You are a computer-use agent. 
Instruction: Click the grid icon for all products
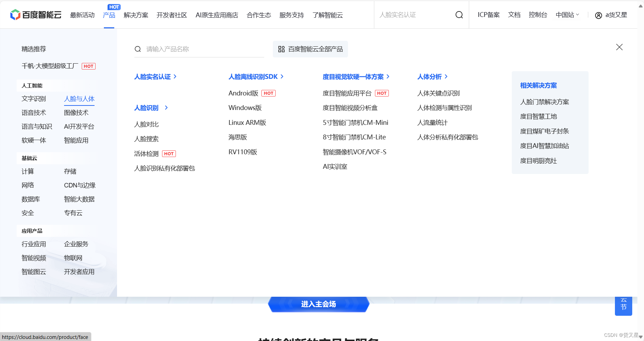pos(281,49)
